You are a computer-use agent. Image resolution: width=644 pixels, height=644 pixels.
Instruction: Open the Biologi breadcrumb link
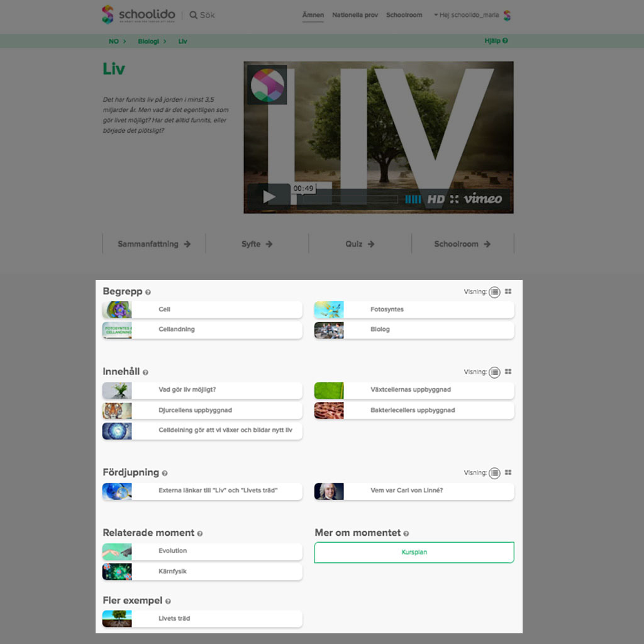coord(148,42)
